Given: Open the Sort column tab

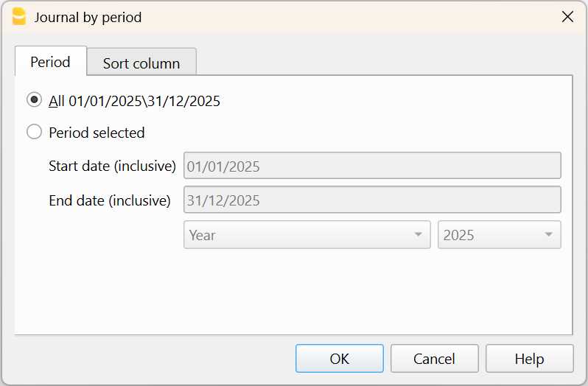Looking at the screenshot, I should (x=141, y=63).
